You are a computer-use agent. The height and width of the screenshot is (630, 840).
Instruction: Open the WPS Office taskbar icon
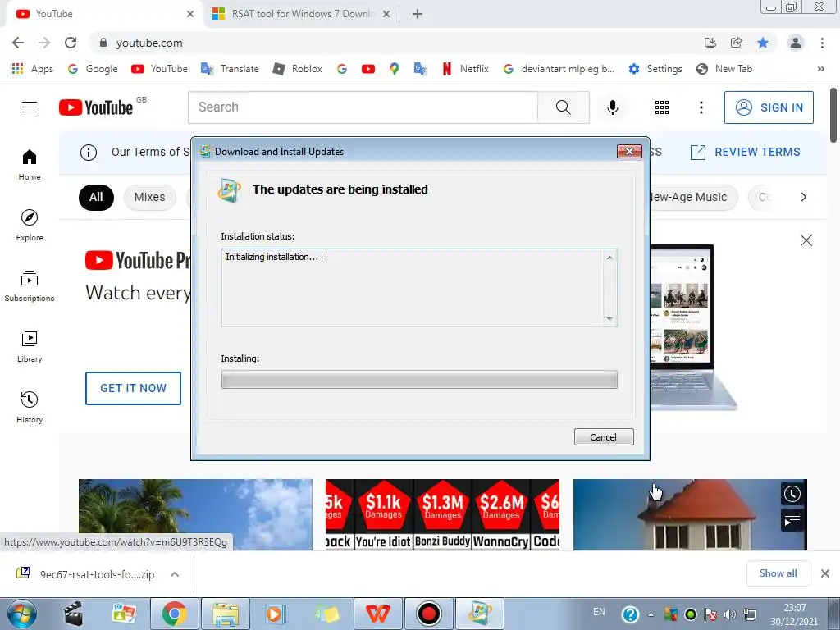click(x=377, y=614)
